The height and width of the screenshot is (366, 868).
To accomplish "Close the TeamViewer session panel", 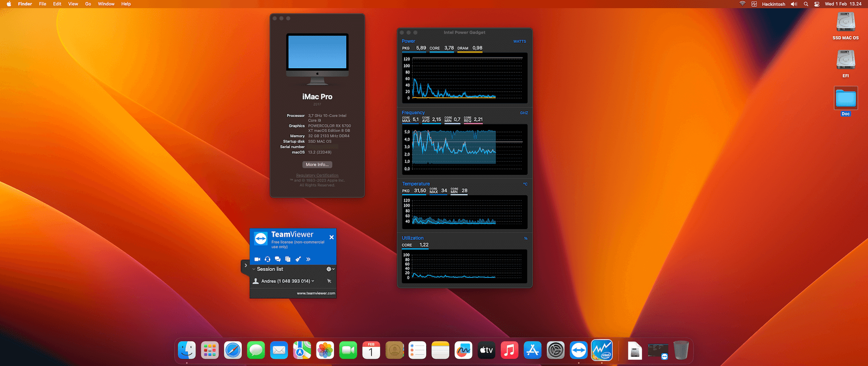I will (331, 237).
